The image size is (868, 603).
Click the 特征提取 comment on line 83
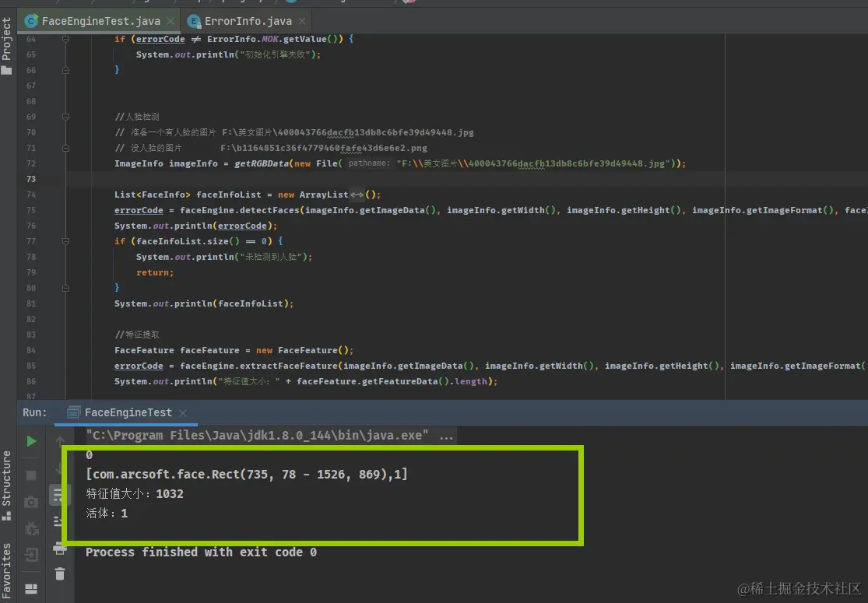tap(137, 335)
